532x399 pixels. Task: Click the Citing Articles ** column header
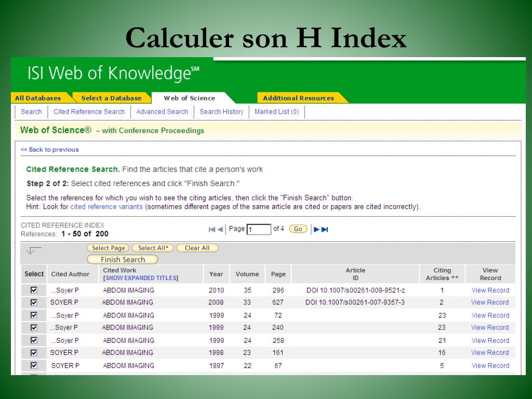pyautogui.click(x=442, y=274)
